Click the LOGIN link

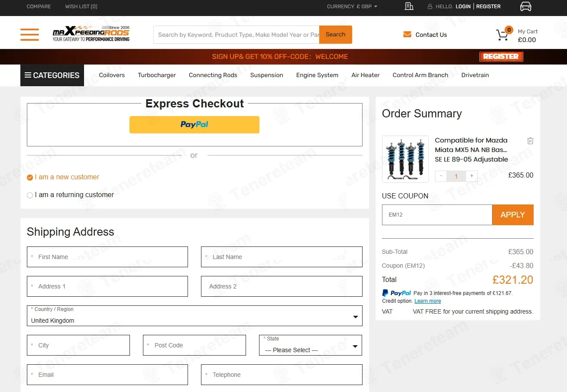tap(463, 6)
